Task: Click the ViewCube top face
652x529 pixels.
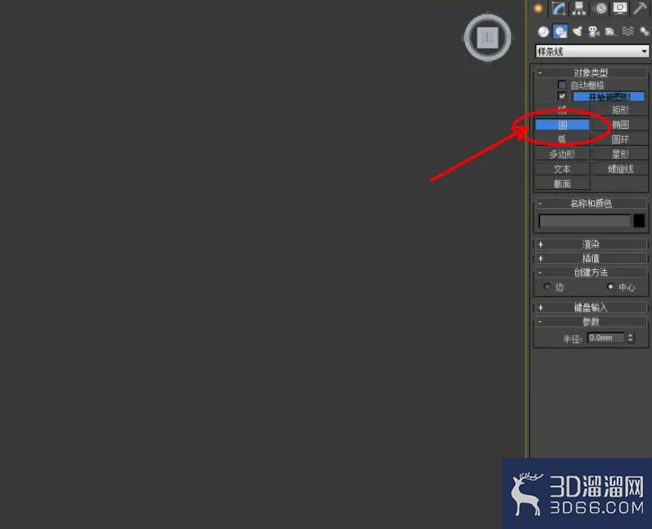Action: [x=488, y=38]
